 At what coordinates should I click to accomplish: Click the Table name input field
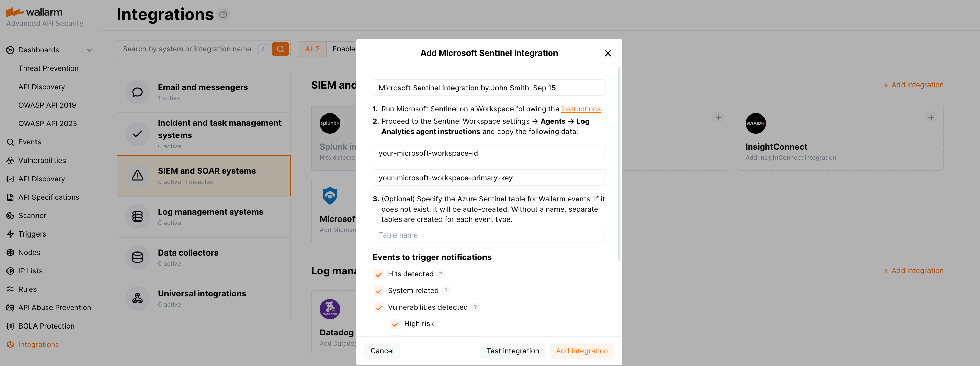(x=489, y=235)
